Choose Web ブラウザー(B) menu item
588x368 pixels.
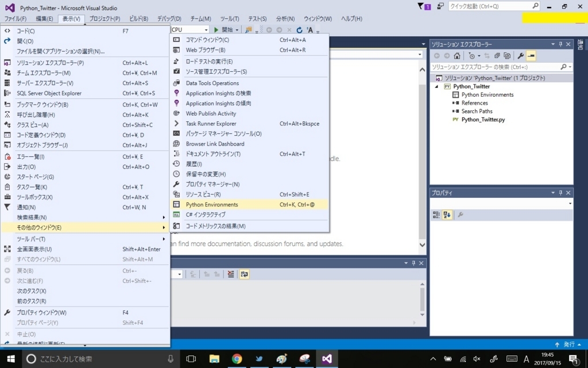(x=250, y=50)
